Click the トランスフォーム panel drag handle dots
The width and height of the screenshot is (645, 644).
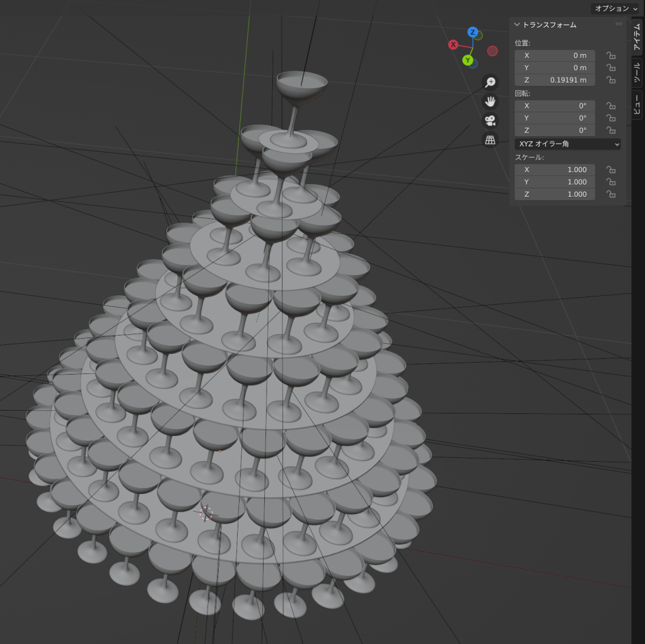tap(618, 25)
